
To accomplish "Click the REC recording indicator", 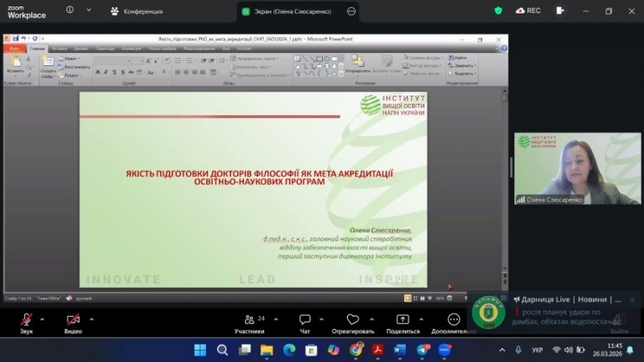I will click(528, 11).
